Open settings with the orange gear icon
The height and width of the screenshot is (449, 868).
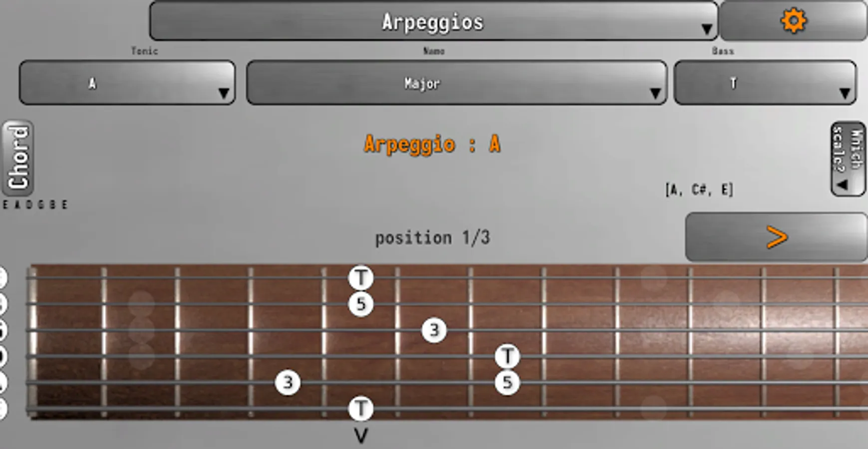(x=793, y=21)
